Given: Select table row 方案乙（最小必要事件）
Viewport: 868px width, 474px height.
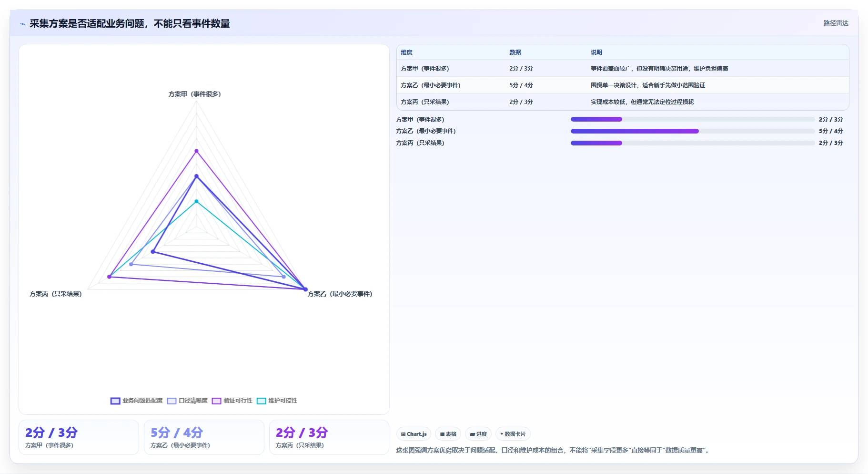Looking at the screenshot, I should pyautogui.click(x=623, y=85).
